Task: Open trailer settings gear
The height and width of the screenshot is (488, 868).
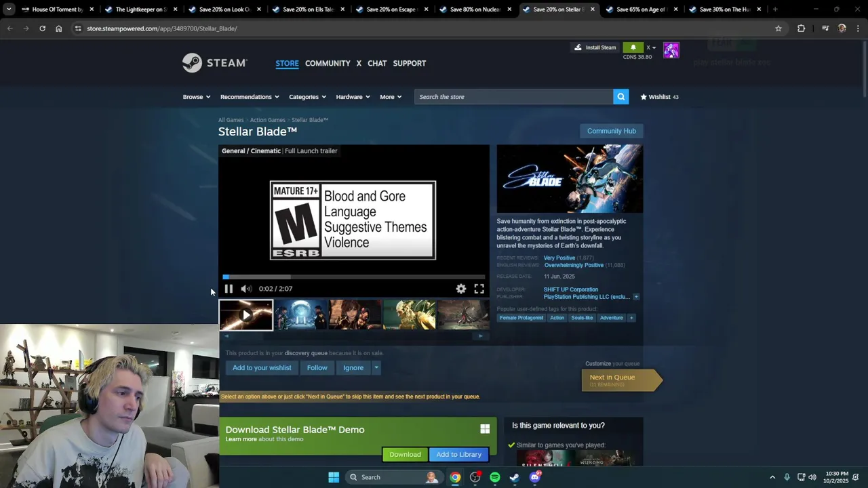Action: (461, 289)
